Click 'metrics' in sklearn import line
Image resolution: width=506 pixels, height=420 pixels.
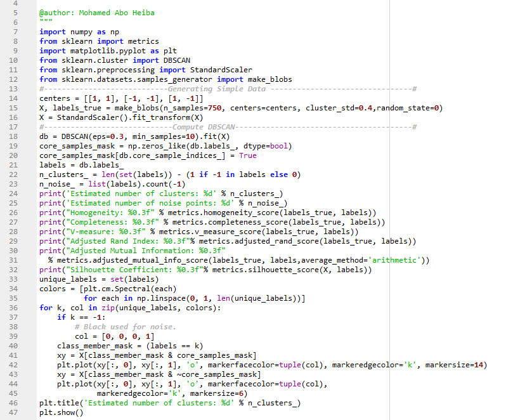[x=143, y=41]
